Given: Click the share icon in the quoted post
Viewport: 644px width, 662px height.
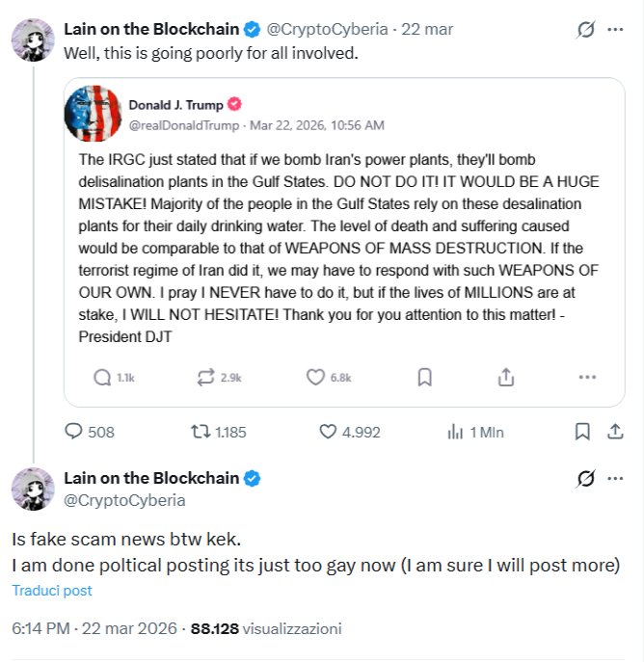Looking at the screenshot, I should click(x=506, y=379).
